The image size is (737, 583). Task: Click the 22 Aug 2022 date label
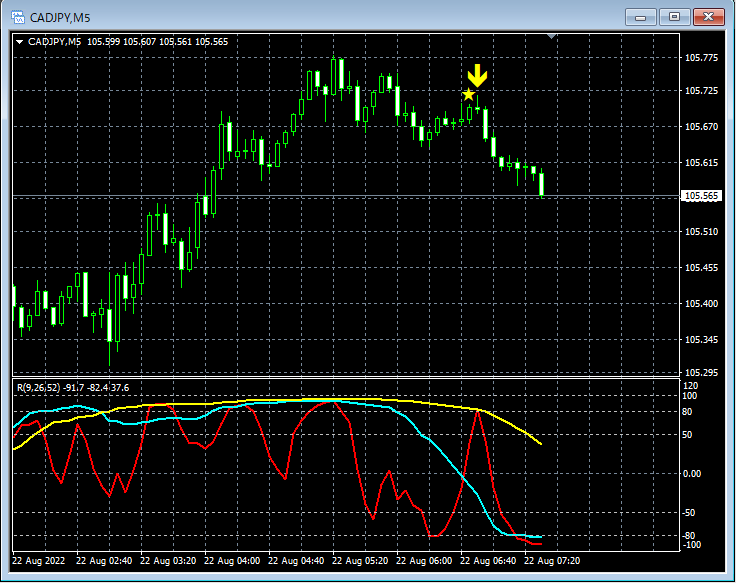tap(39, 561)
